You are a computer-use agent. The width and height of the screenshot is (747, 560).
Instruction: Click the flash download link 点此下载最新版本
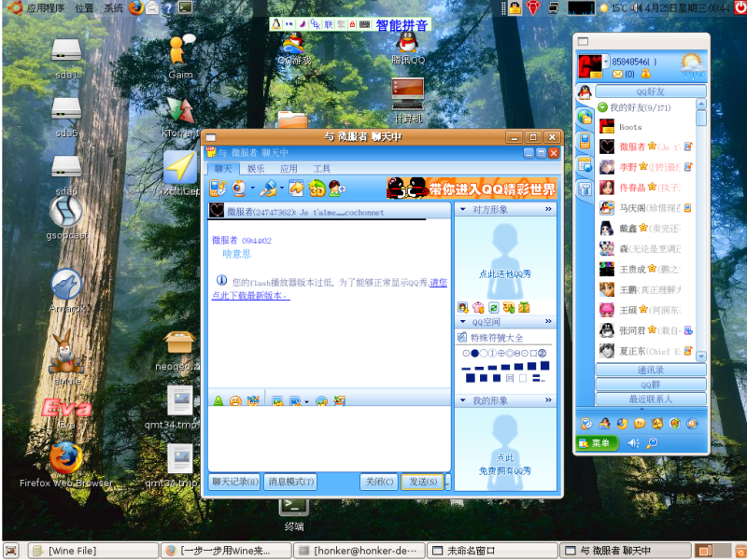pos(251,296)
